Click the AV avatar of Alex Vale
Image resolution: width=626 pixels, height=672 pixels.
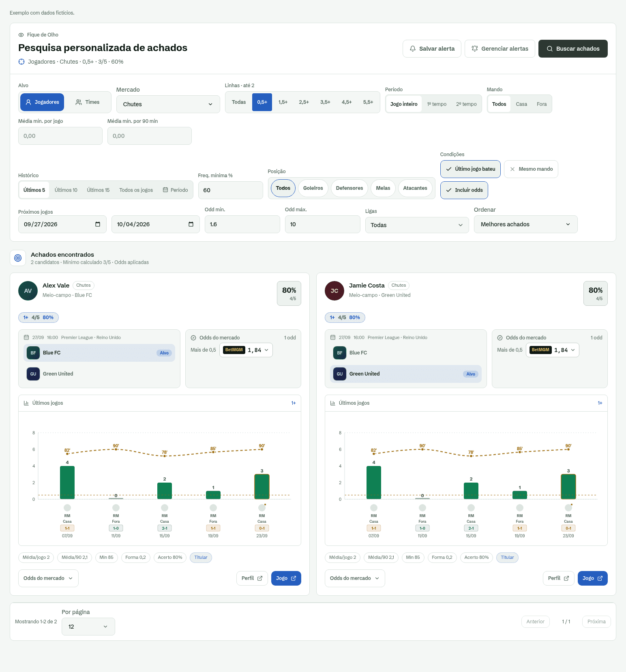click(28, 291)
